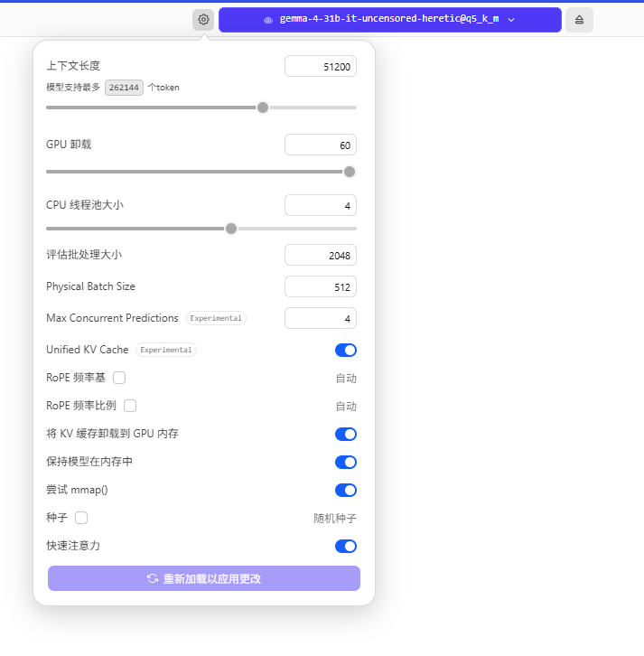This screenshot has height=656, width=644.
Task: Click the 重新加载以应用更改 button
Action: pos(204,578)
